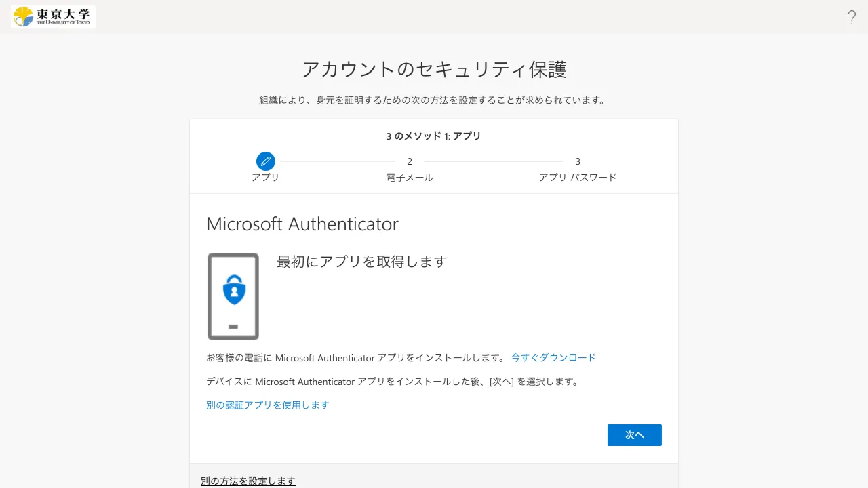Click the 3 のメソッド 1: アプリ text
The width and height of the screenshot is (868, 488).
pyautogui.click(x=433, y=136)
